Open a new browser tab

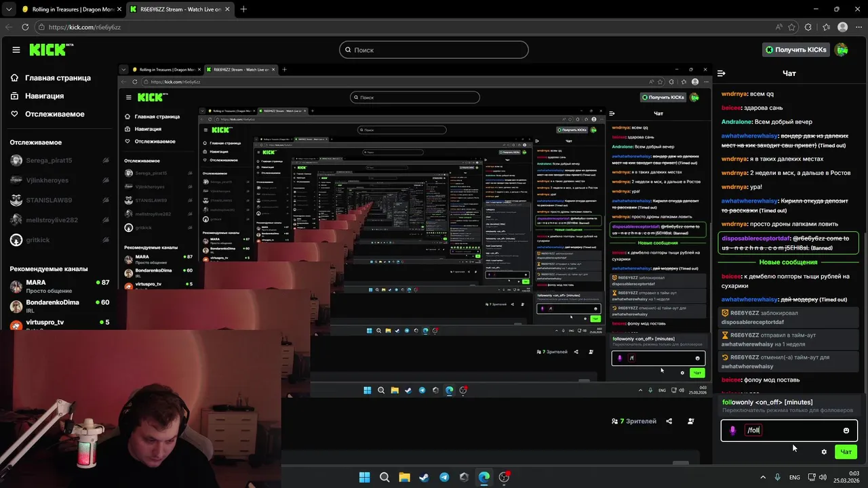click(243, 9)
